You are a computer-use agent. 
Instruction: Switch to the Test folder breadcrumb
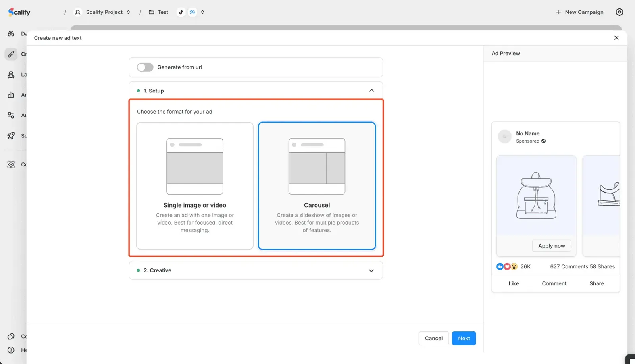(158, 12)
